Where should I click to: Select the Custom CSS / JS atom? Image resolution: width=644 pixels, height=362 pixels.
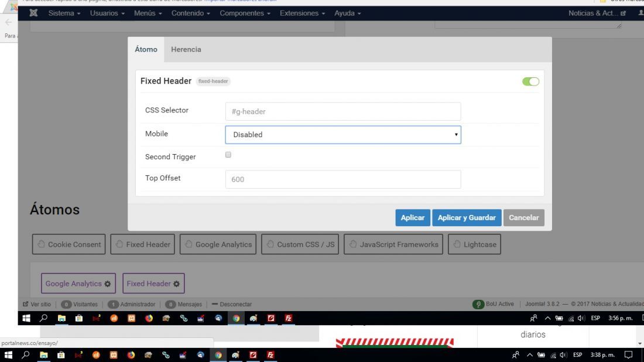(300, 244)
